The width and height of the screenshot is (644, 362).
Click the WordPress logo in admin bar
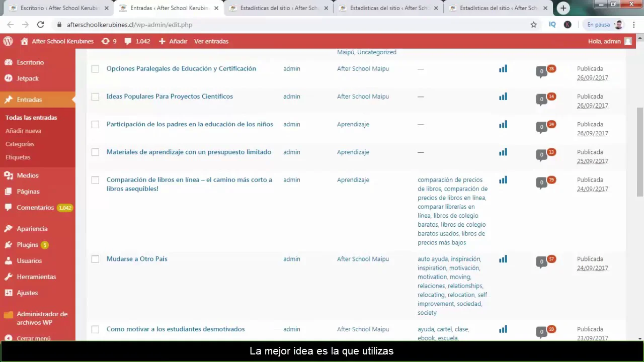[x=8, y=41]
